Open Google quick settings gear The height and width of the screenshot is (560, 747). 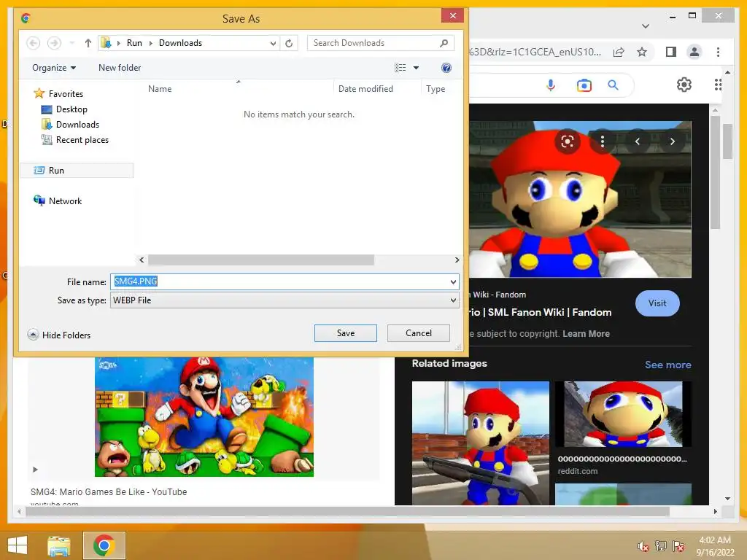click(684, 85)
